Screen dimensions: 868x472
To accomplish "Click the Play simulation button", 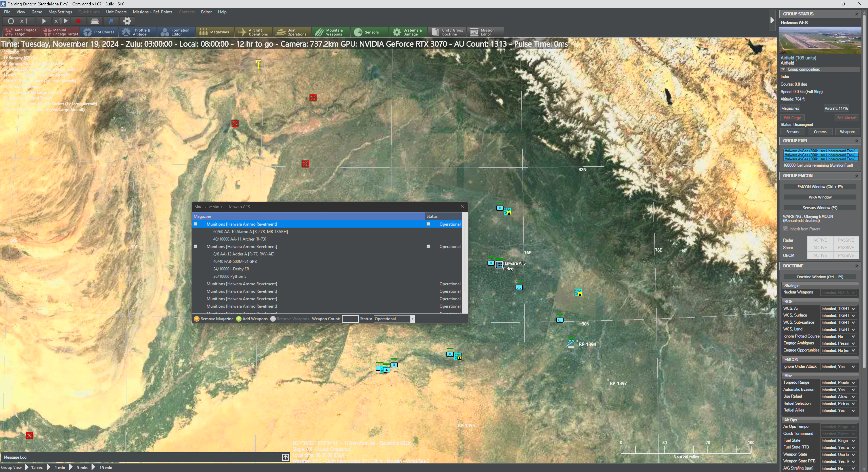I will (44, 21).
